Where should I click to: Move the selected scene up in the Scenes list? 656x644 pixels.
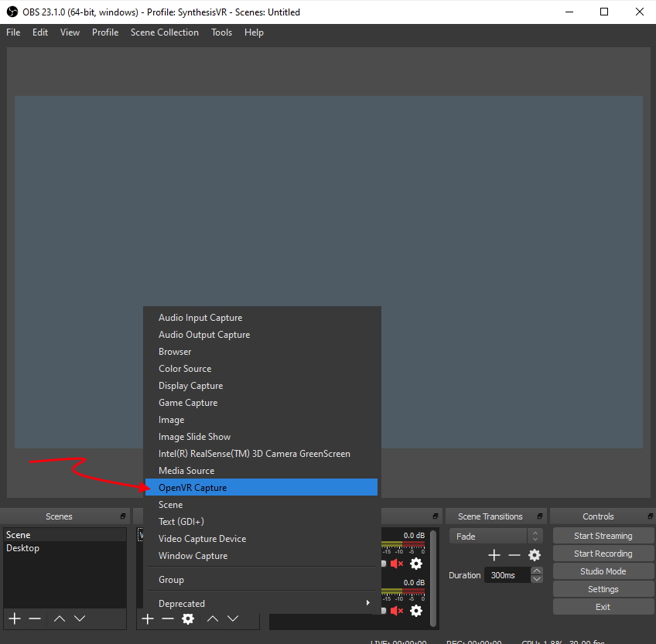click(60, 618)
